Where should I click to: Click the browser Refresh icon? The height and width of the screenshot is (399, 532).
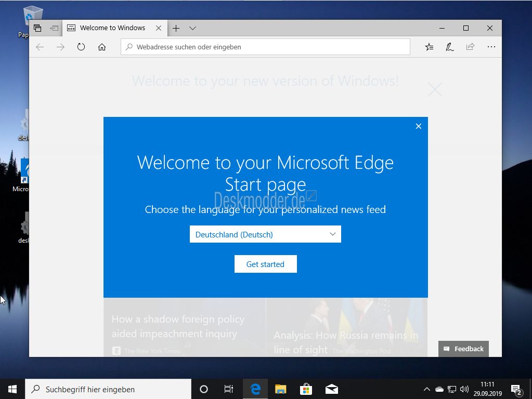pyautogui.click(x=81, y=47)
